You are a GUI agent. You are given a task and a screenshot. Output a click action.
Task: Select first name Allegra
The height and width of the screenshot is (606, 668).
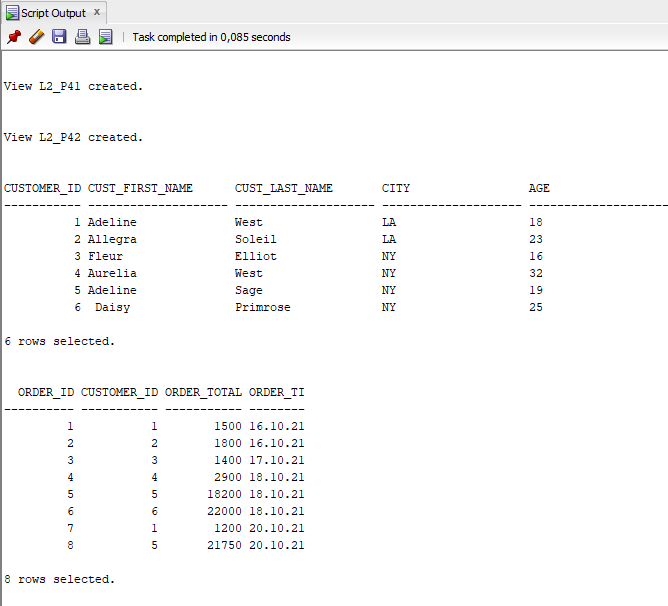(x=112, y=240)
